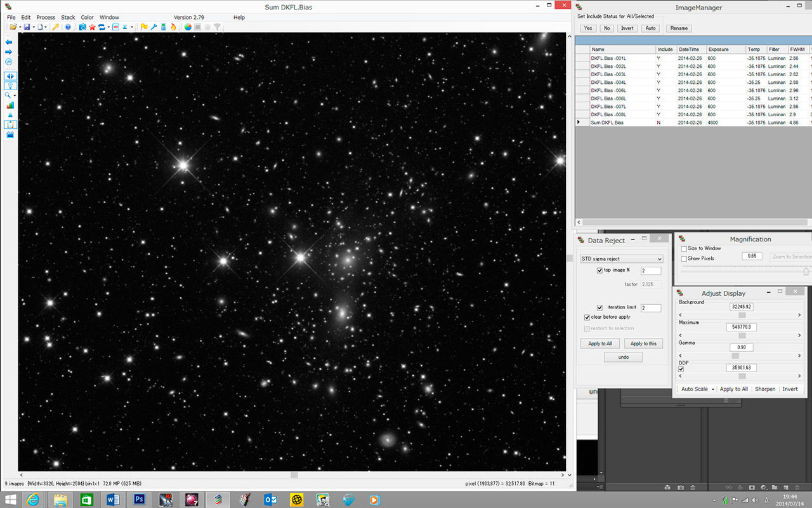Image resolution: width=812 pixels, height=508 pixels.
Task: Click 'Sharpen' in Adjust Display
Action: pos(765,389)
